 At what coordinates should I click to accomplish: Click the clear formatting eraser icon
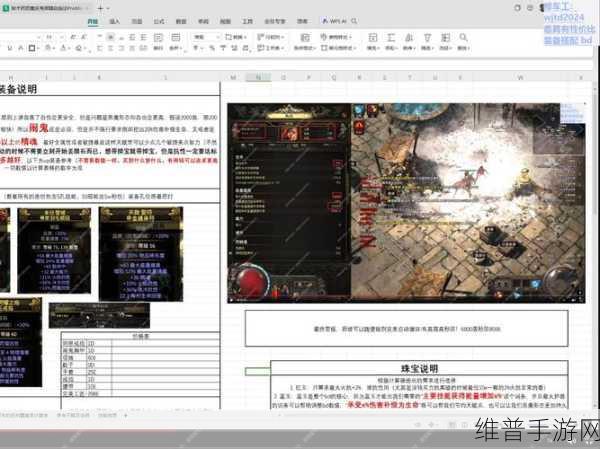click(79, 48)
